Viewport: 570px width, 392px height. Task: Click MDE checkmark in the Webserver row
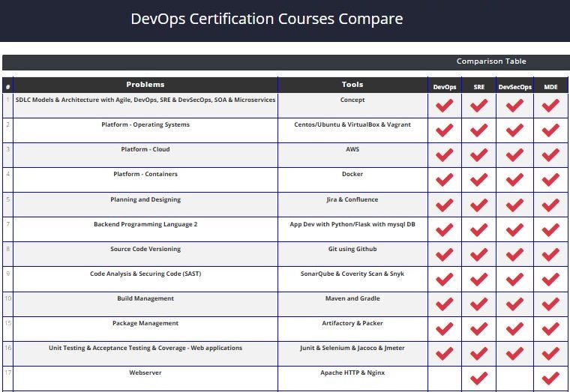pyautogui.click(x=550, y=378)
